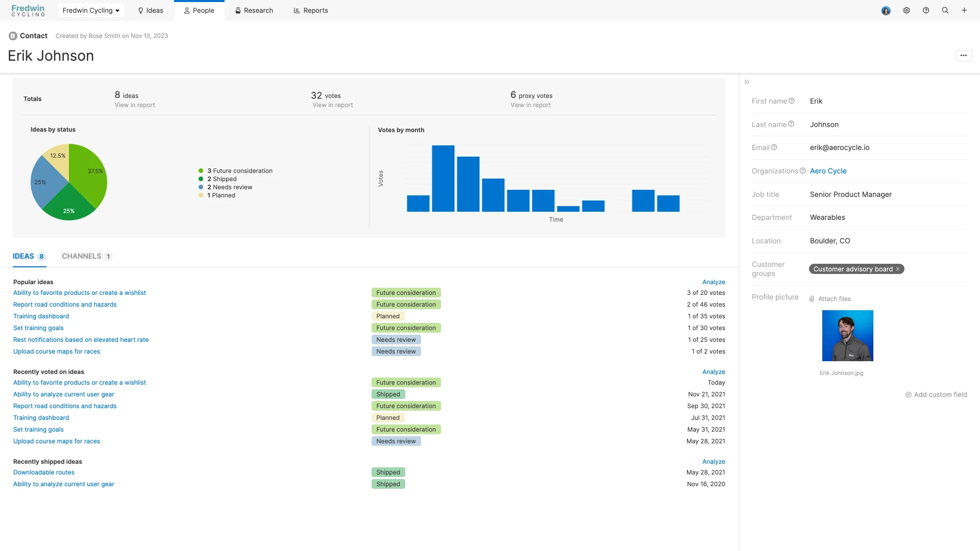Open the more options ellipsis menu
Viewport: 980px width, 551px height.
pos(963,56)
